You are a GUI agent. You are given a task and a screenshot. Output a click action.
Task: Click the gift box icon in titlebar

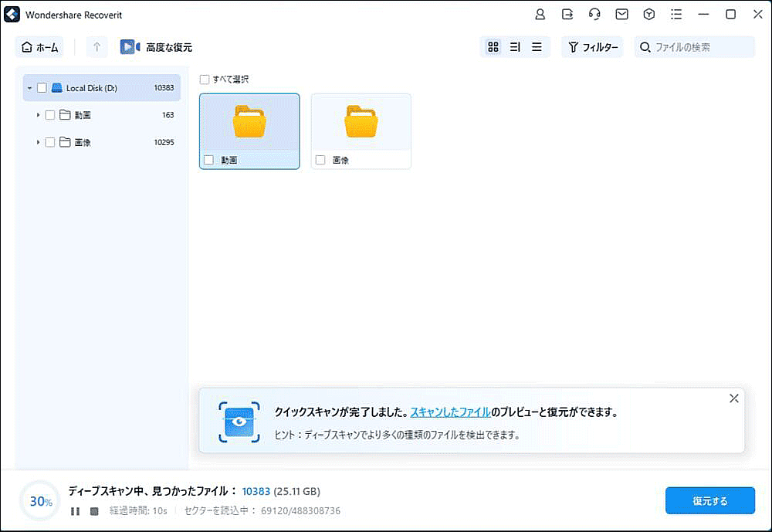649,15
